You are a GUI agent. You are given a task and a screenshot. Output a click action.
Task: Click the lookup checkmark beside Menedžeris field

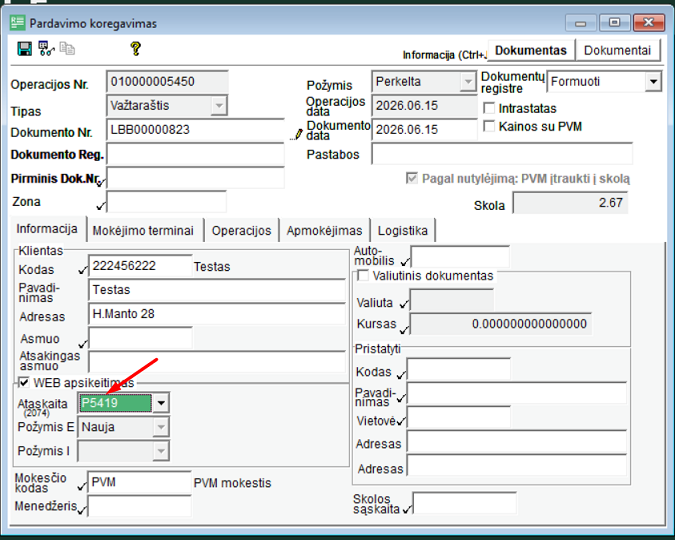(x=82, y=510)
